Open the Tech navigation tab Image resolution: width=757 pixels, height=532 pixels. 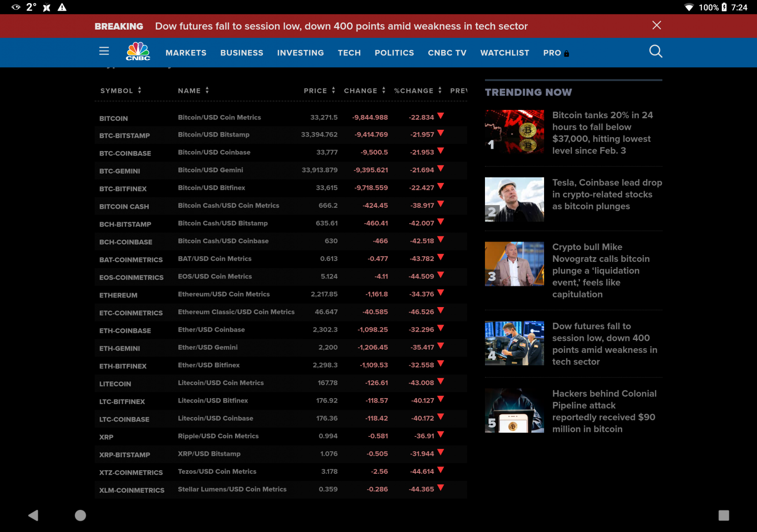click(349, 53)
